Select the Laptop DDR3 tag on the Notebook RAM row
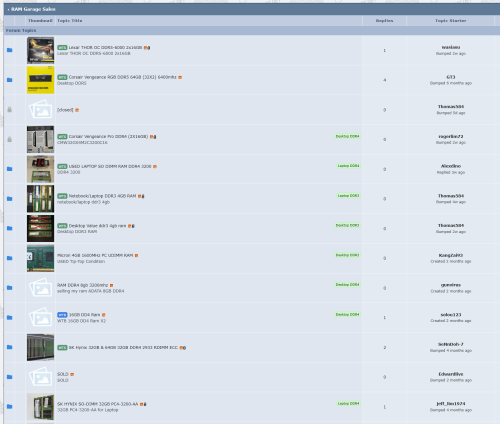The height and width of the screenshot is (424, 500). (348, 196)
